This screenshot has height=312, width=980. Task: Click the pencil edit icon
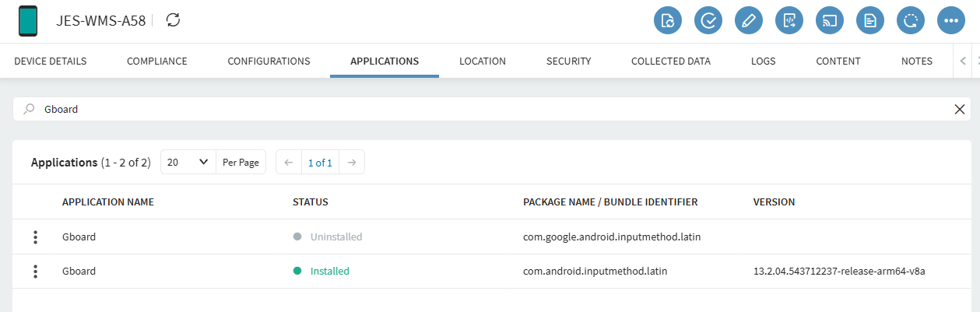[749, 21]
